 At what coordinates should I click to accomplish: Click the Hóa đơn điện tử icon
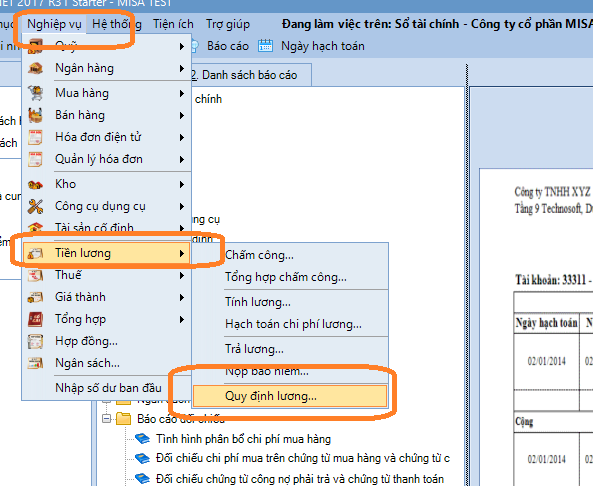(35, 137)
